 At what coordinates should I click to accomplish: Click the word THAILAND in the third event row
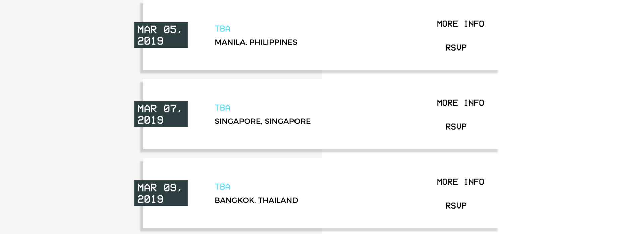click(x=278, y=200)
